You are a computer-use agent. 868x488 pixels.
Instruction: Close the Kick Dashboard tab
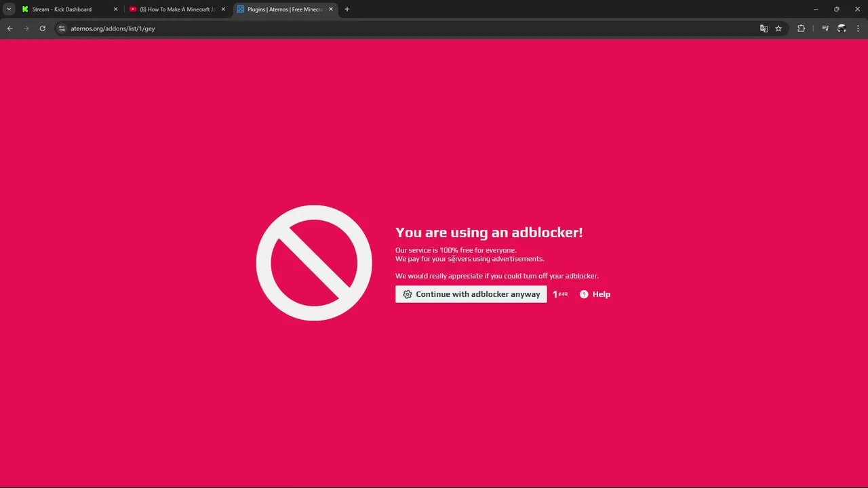[x=115, y=9]
